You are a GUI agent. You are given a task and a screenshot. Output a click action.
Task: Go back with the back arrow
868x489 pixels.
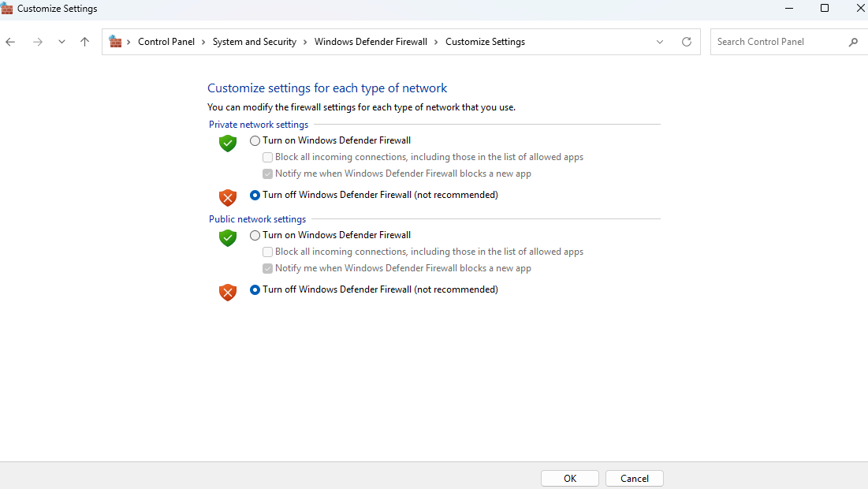[10, 42]
